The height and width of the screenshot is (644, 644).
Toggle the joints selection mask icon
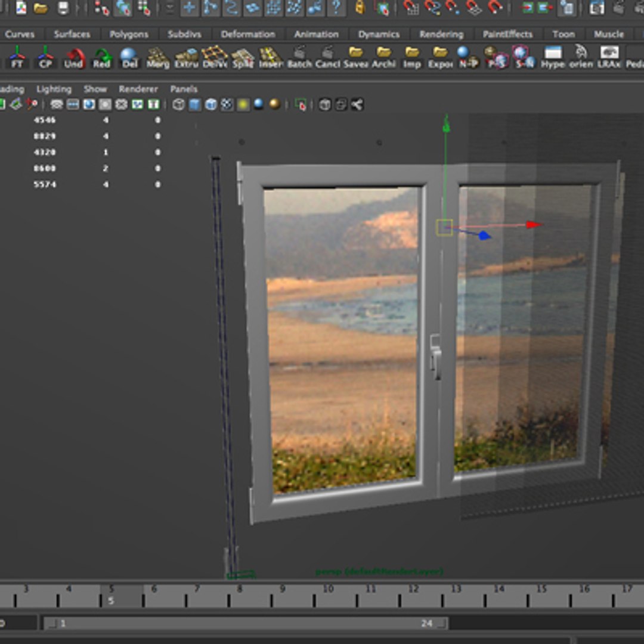click(x=210, y=8)
